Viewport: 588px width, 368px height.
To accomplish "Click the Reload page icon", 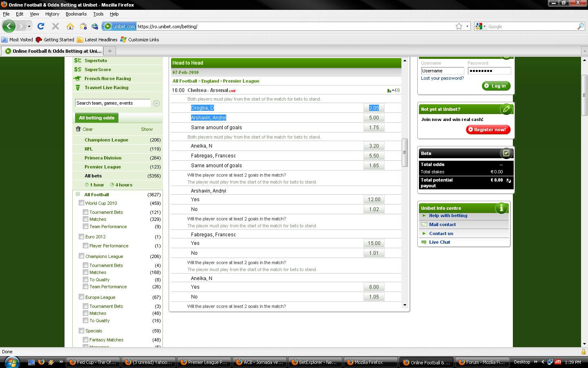I will pos(41,26).
